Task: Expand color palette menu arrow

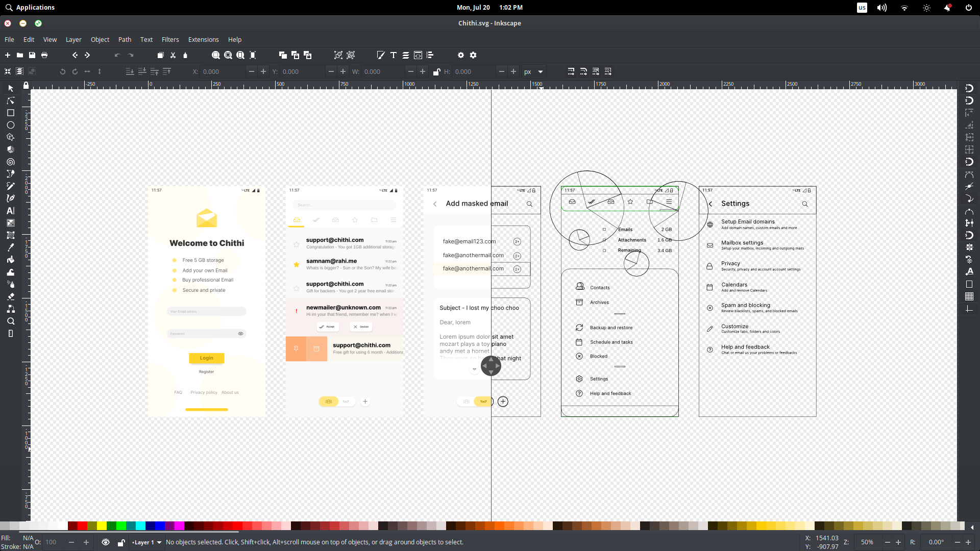Action: (972, 527)
